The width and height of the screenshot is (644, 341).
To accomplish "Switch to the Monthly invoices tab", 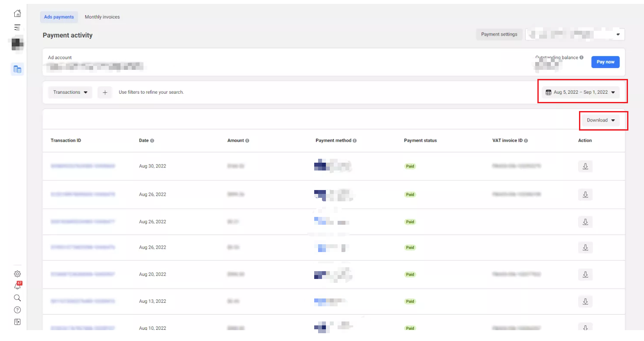I will (x=102, y=17).
